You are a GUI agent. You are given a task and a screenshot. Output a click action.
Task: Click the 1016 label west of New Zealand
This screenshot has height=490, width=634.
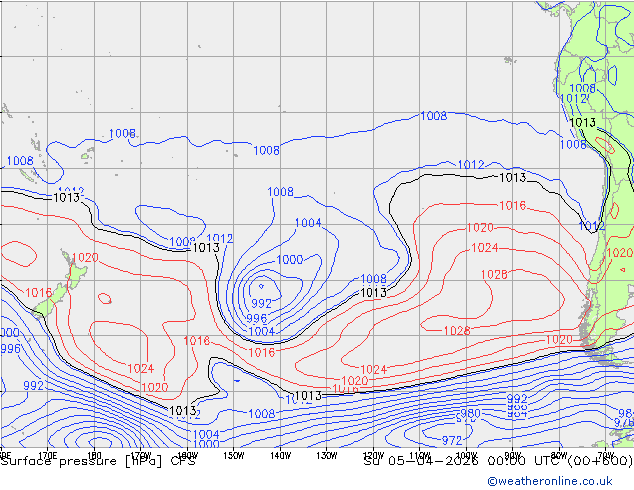pos(38,292)
